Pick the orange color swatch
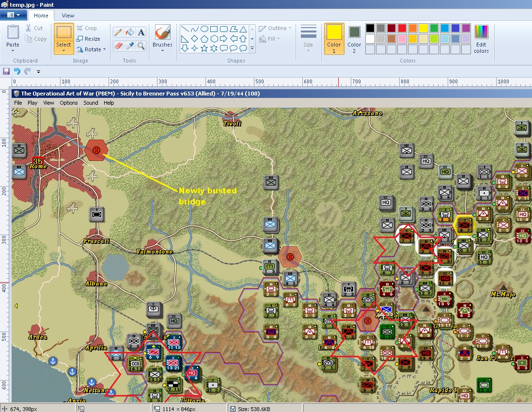 tap(413, 28)
